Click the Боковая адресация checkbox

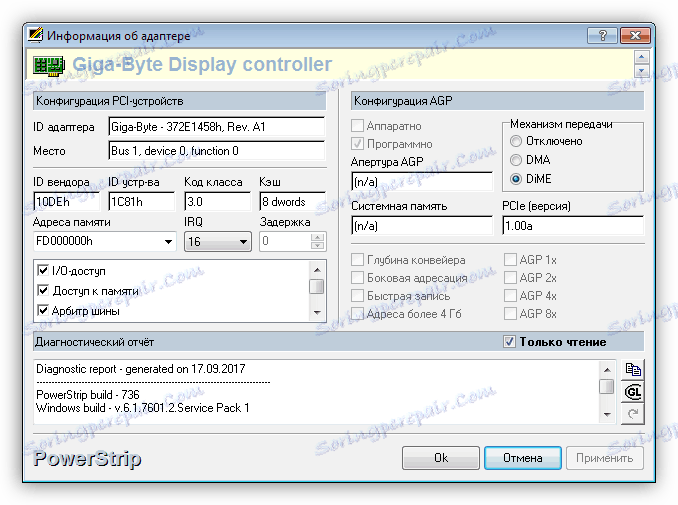(x=357, y=277)
